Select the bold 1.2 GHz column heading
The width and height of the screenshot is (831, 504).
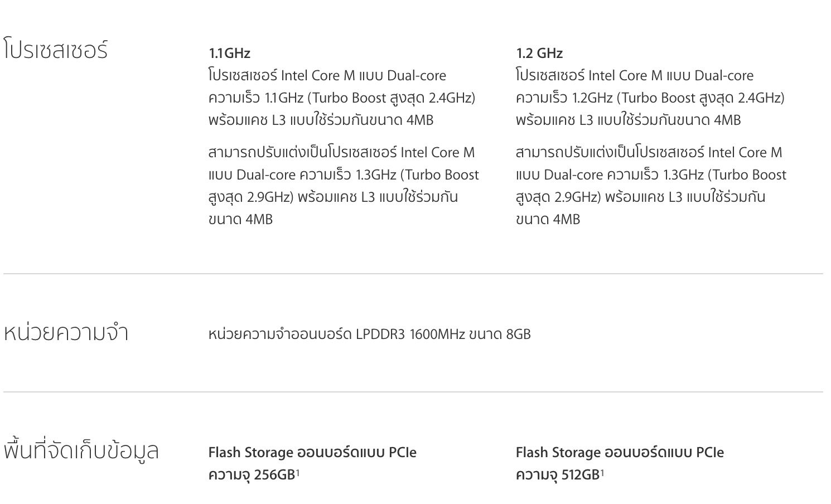click(x=539, y=53)
